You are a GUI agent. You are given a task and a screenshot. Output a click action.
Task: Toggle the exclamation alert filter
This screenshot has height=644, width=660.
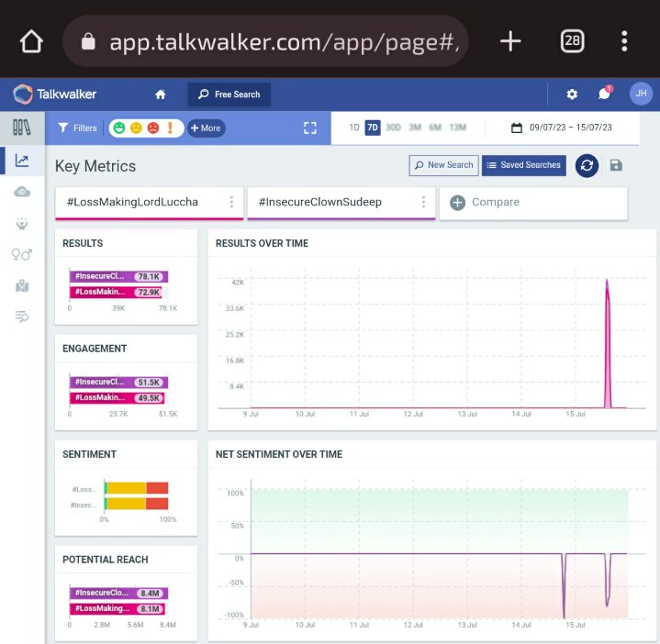point(170,128)
